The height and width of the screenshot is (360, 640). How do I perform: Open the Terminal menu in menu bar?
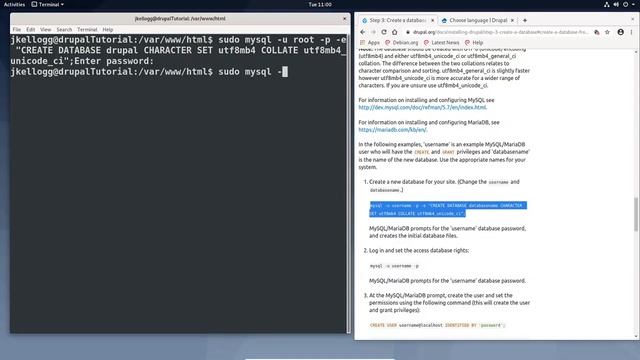[x=87, y=29]
